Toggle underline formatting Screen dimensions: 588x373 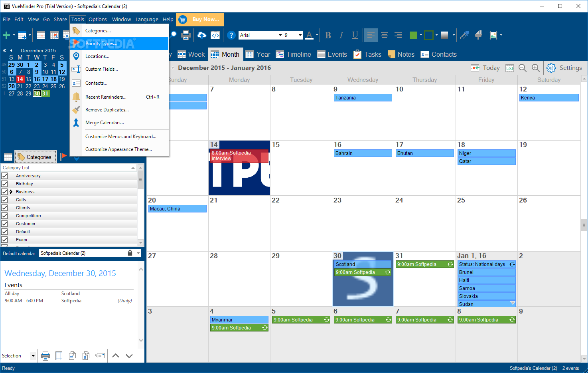355,35
